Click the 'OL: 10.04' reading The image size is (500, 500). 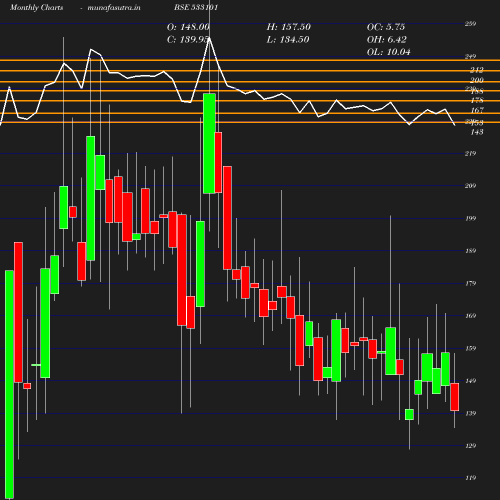389,52
